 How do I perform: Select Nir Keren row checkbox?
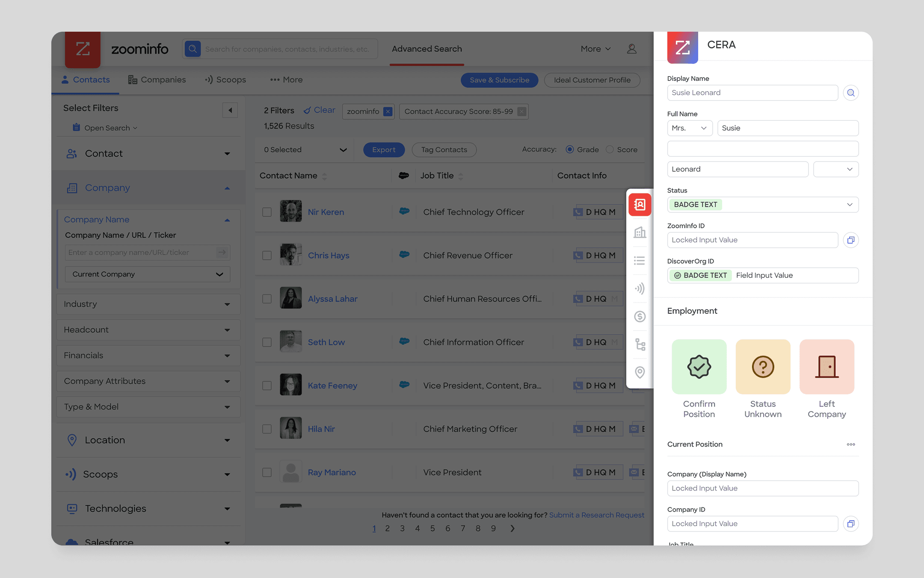tap(267, 212)
